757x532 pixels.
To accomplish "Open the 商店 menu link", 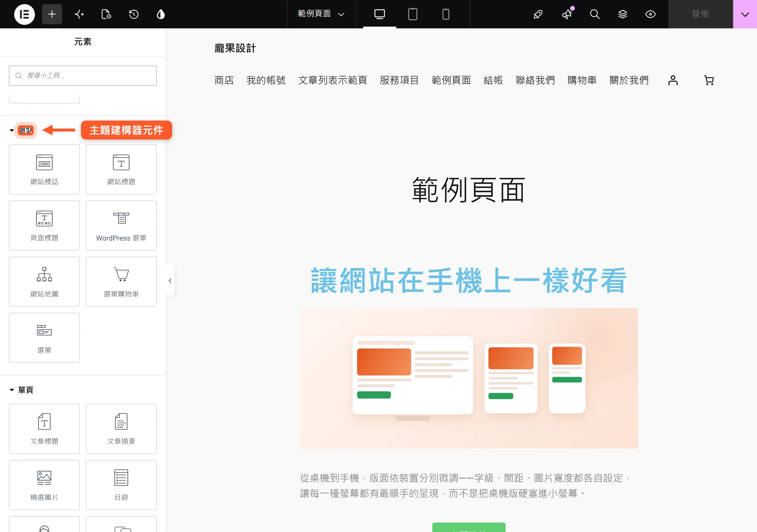I will (224, 80).
